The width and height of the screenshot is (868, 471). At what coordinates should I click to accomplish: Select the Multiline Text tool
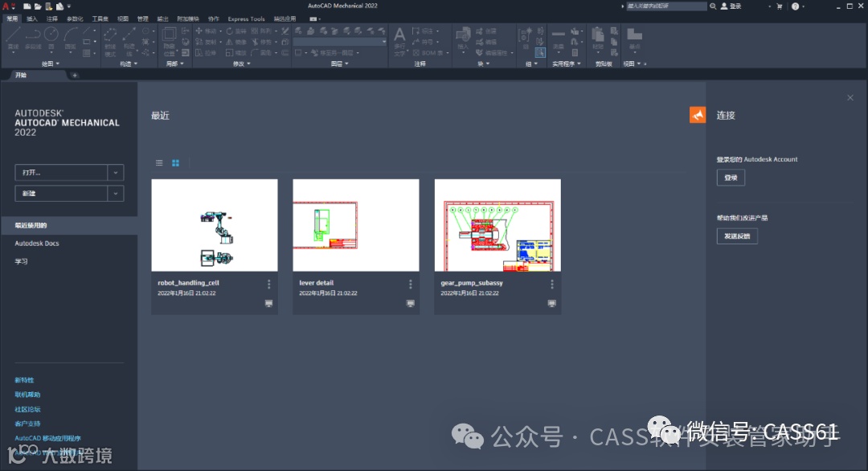click(x=399, y=40)
